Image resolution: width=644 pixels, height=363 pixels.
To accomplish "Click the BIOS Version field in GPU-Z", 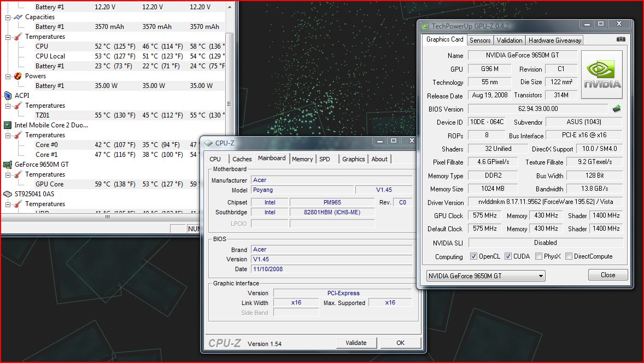I will click(x=538, y=109).
